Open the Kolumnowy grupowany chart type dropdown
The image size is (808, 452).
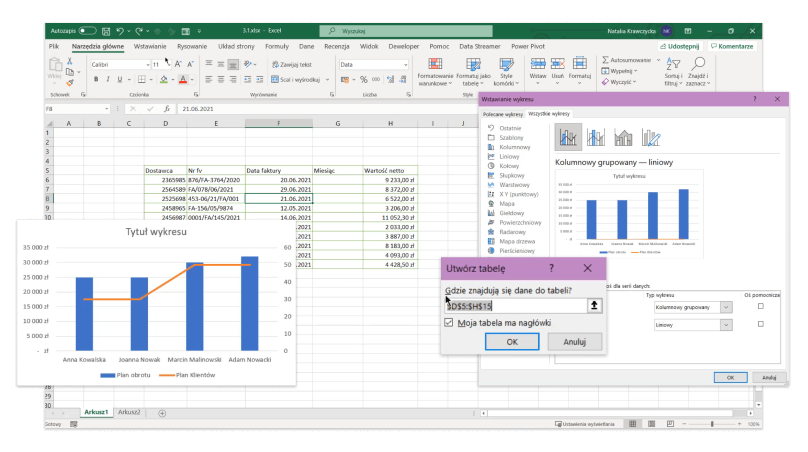(x=724, y=308)
